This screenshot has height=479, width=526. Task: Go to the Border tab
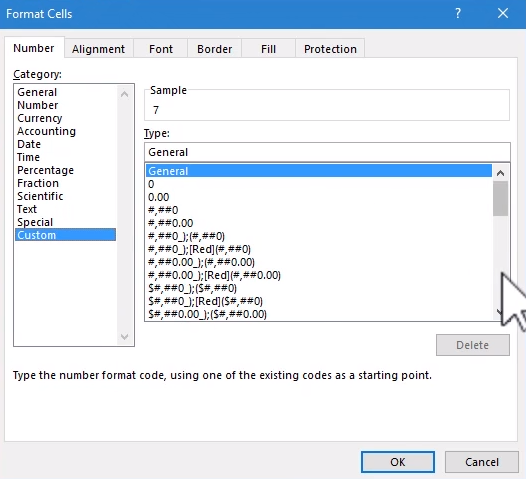click(215, 49)
